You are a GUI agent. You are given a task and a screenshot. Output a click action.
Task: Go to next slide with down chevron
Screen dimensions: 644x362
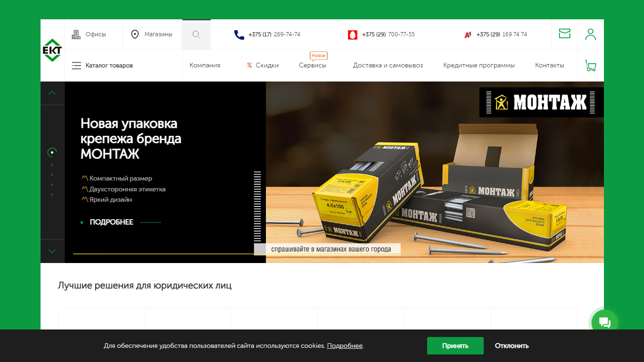(x=52, y=251)
